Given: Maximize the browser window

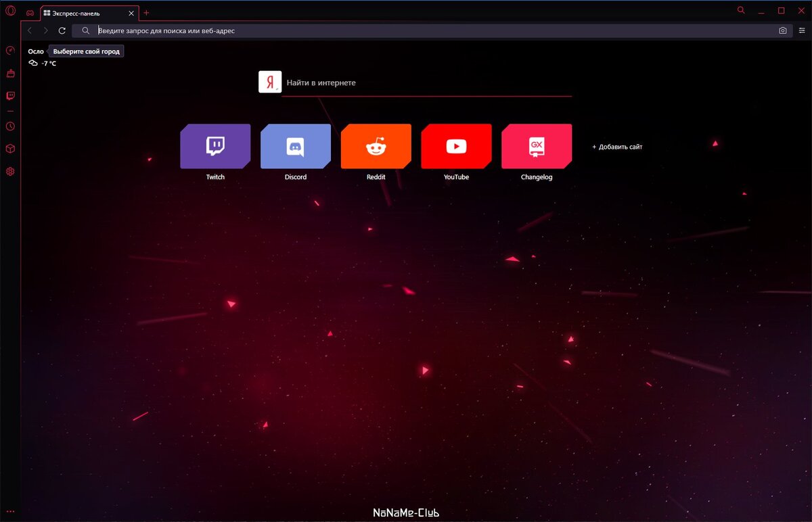Looking at the screenshot, I should point(782,10).
